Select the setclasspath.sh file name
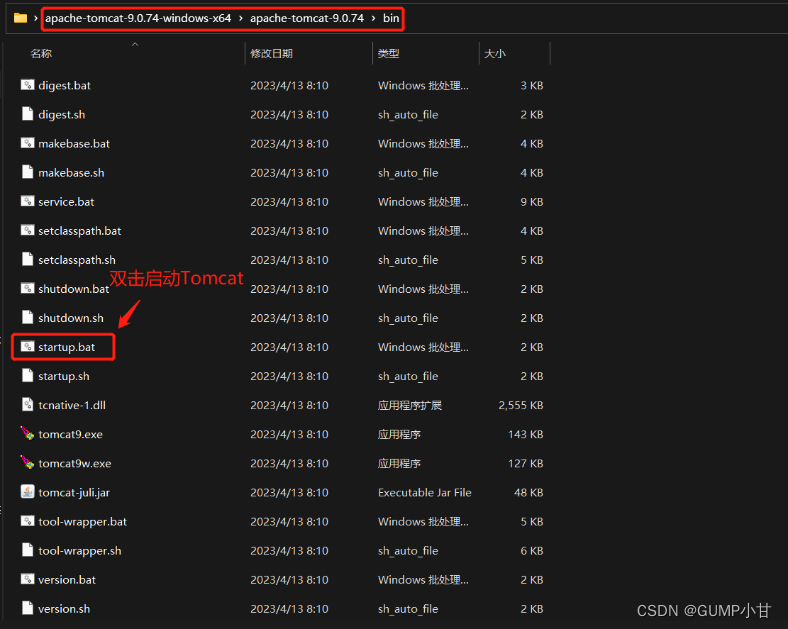 (77, 260)
